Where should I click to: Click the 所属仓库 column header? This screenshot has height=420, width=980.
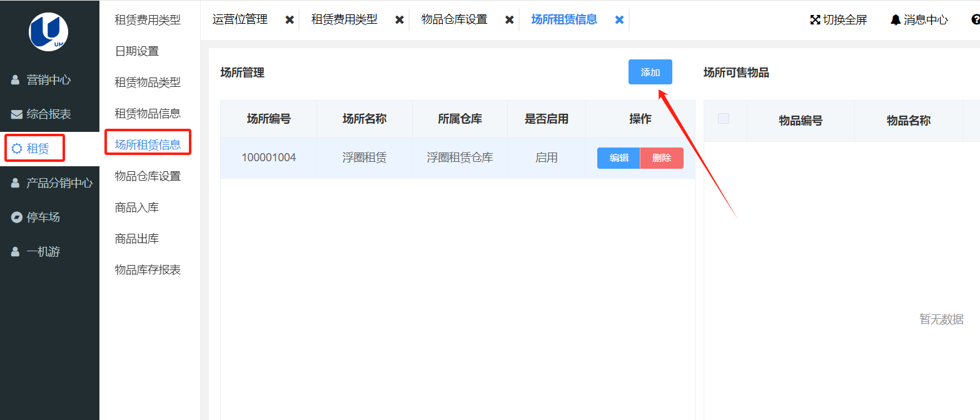460,119
